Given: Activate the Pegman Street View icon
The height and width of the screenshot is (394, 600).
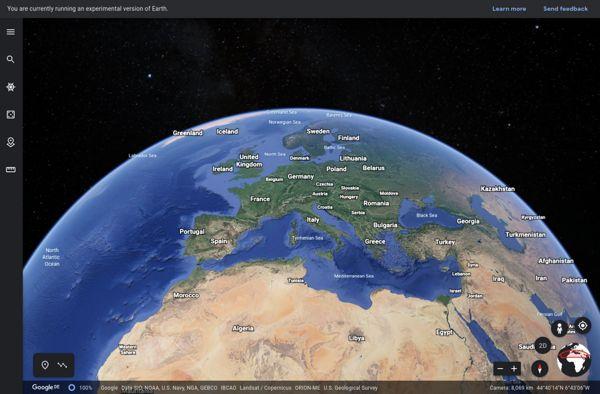Looking at the screenshot, I should [559, 329].
